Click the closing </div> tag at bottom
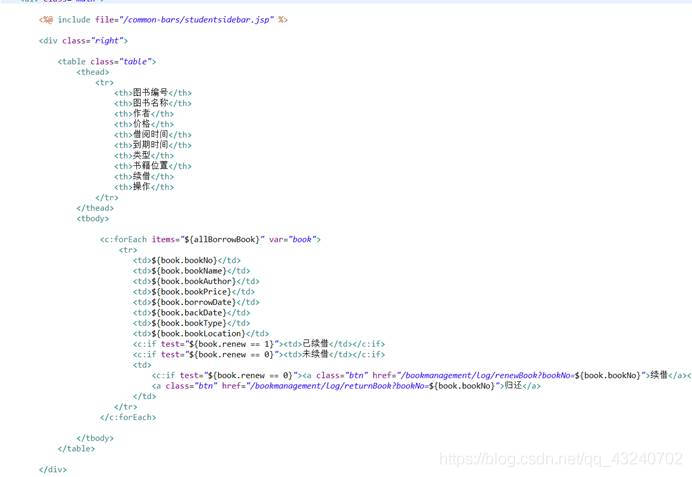Screen dimensions: 692x477 [53, 469]
